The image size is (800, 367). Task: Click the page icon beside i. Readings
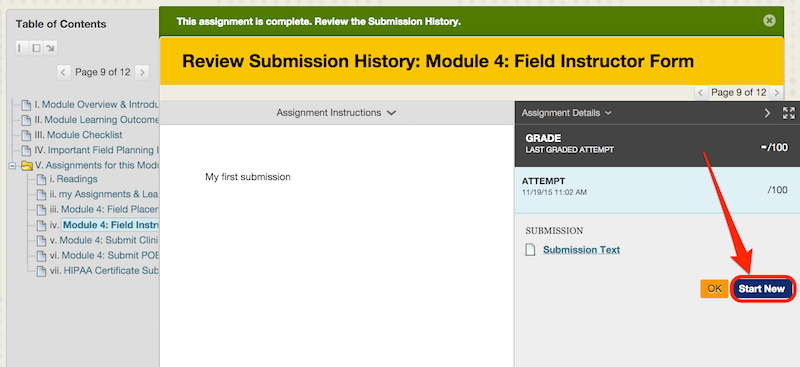coord(41,180)
